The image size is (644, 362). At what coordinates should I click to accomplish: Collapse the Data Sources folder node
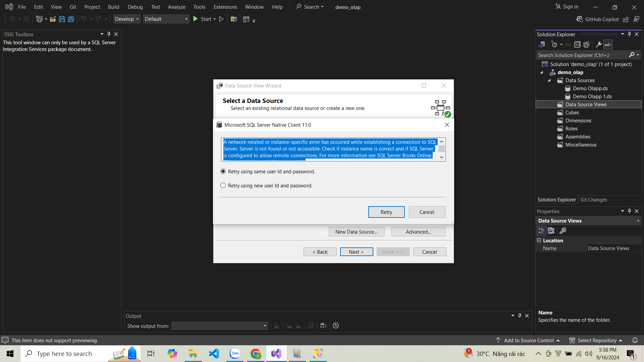pyautogui.click(x=549, y=80)
